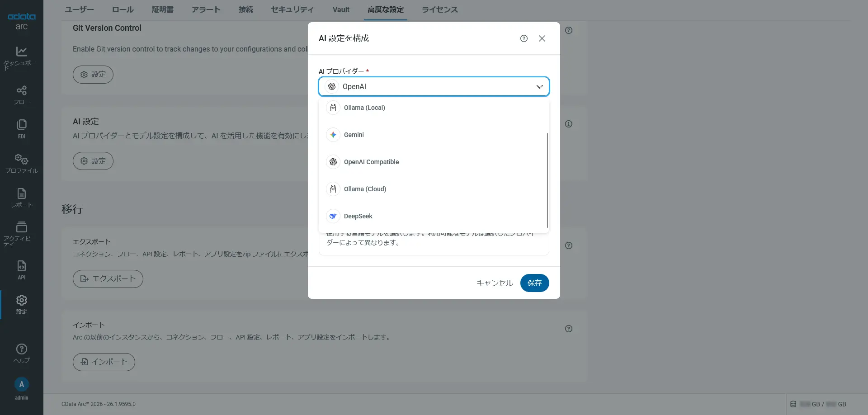Click the admin avatar icon
This screenshot has width=868, height=415.
(21, 384)
